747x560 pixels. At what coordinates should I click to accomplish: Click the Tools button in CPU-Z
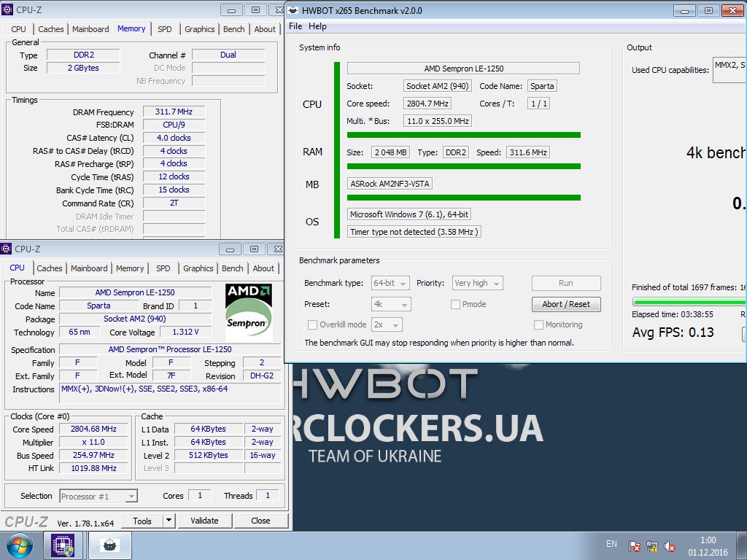[x=142, y=521]
